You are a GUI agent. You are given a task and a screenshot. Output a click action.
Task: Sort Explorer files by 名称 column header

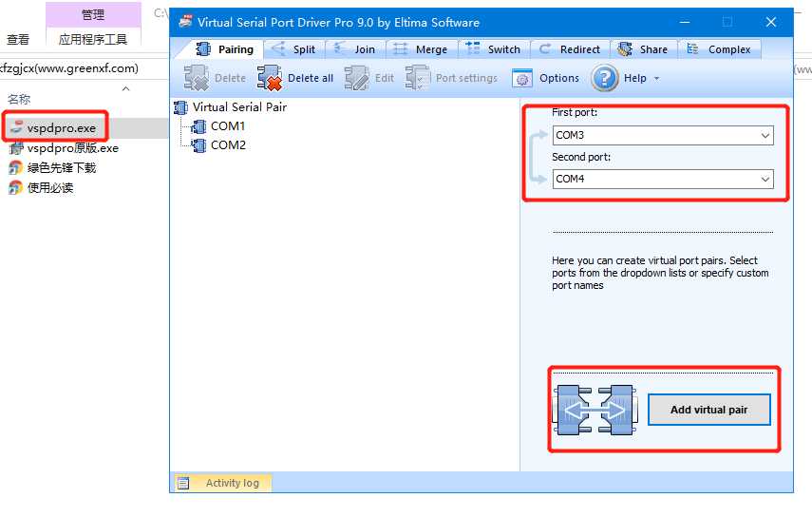19,99
